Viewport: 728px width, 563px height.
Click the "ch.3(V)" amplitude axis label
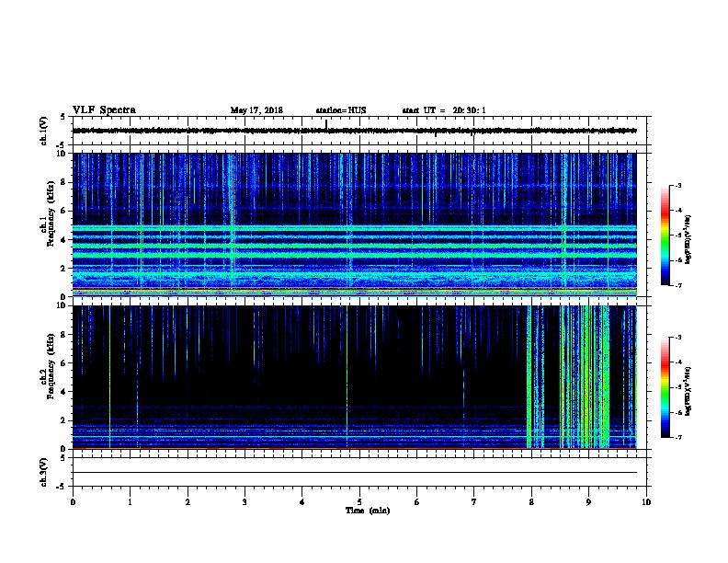[x=43, y=473]
